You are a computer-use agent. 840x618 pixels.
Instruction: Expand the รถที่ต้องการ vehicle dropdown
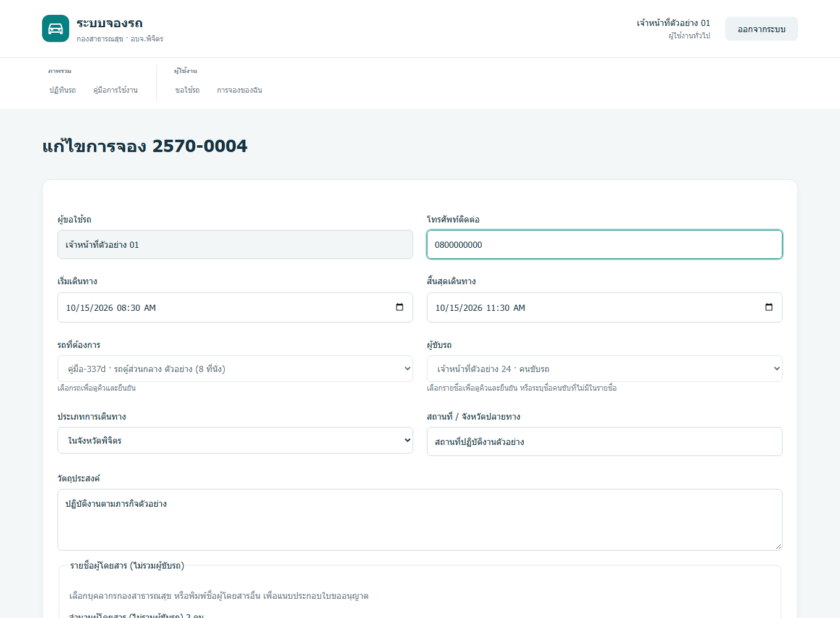coord(235,369)
